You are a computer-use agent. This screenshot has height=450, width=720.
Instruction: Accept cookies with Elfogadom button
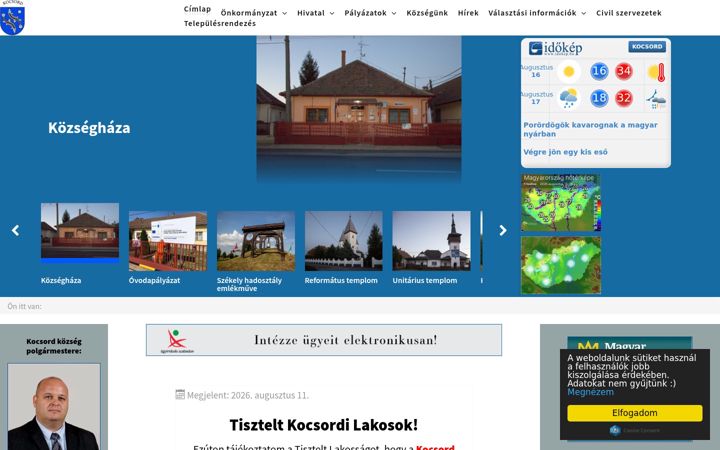pyautogui.click(x=635, y=413)
